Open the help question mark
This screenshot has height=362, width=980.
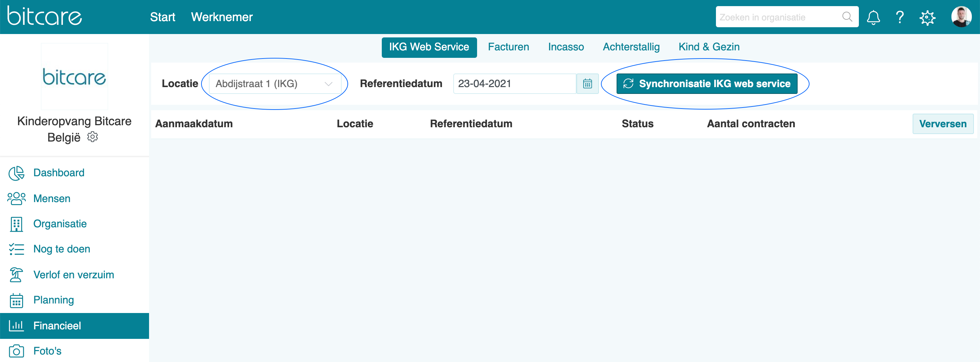point(900,17)
